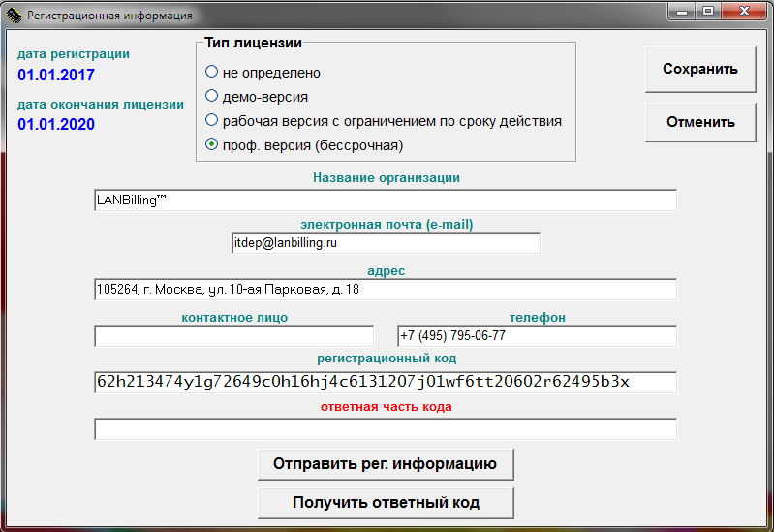The width and height of the screenshot is (774, 532).
Task: Click the 'Название организации' label
Action: [x=387, y=178]
